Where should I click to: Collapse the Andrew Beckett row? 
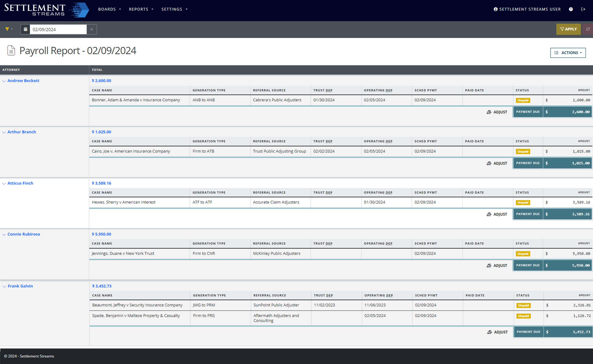pos(4,81)
